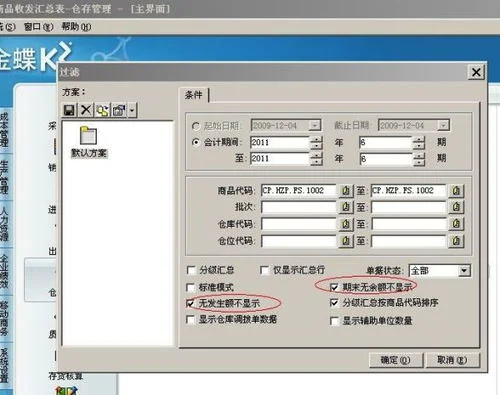Open lookup for starting 批次
Image resolution: width=500 pixels, height=395 pixels.
[x=346, y=207]
